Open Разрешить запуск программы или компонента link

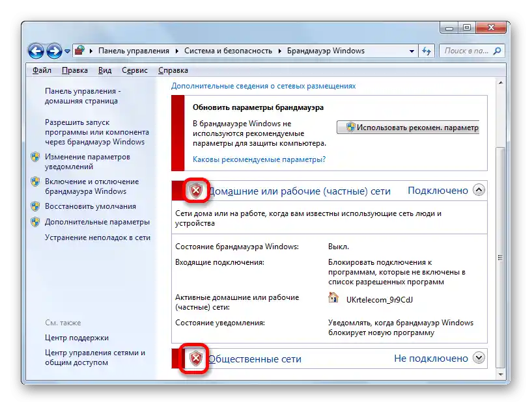click(x=97, y=132)
